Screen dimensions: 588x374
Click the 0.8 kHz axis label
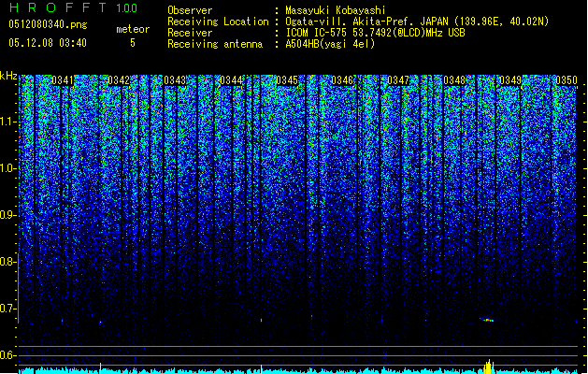pos(8,262)
